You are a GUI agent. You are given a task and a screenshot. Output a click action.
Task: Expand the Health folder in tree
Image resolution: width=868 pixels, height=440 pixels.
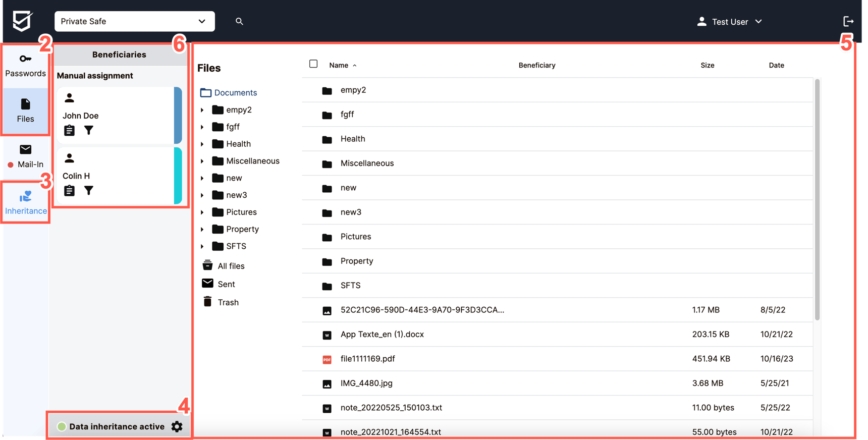click(x=202, y=144)
